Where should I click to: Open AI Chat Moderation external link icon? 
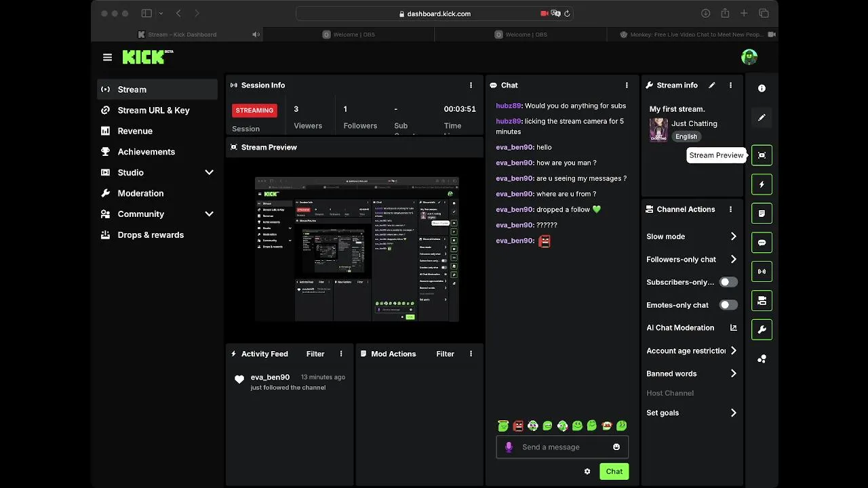point(733,328)
